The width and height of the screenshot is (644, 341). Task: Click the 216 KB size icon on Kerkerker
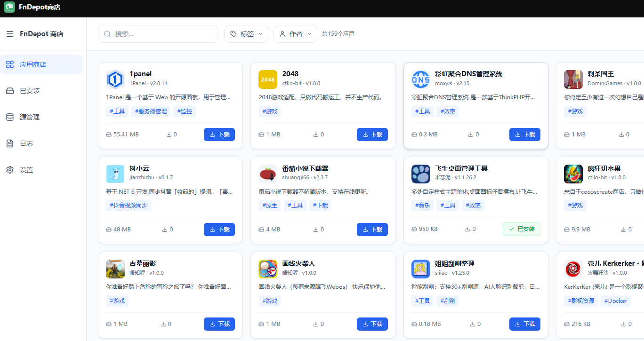[567, 324]
